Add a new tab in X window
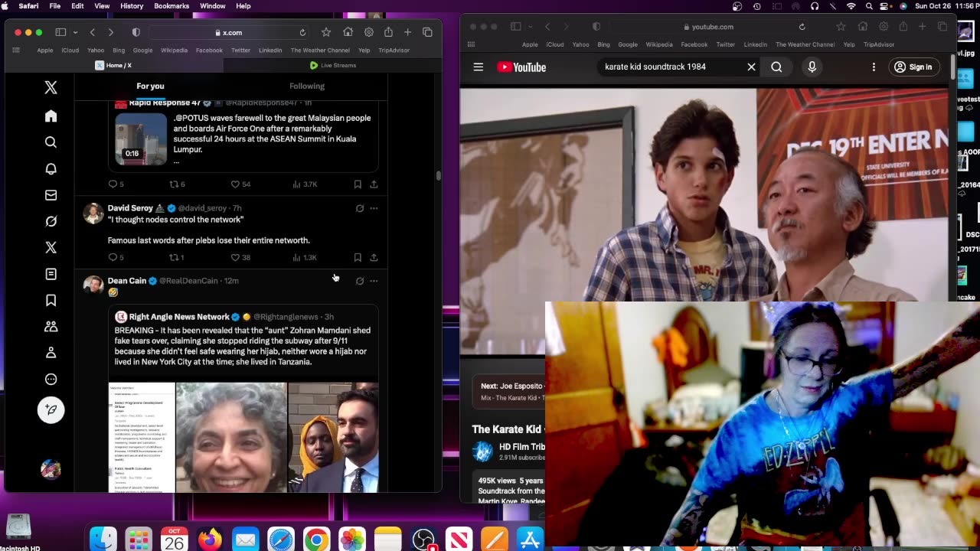980x551 pixels. (x=407, y=32)
